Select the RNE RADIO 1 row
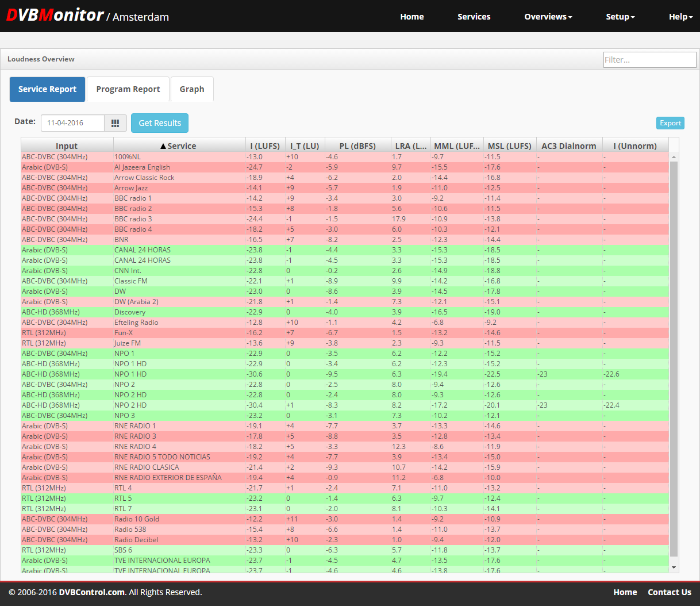 [345, 426]
